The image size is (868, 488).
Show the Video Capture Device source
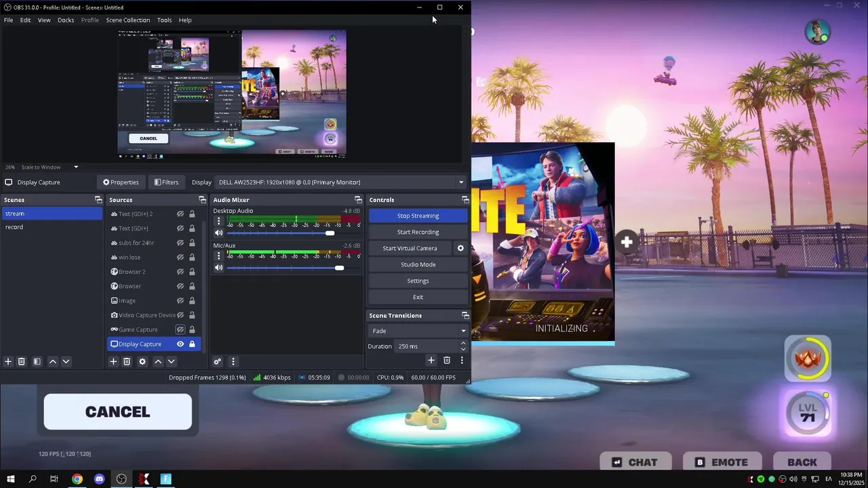click(x=180, y=315)
